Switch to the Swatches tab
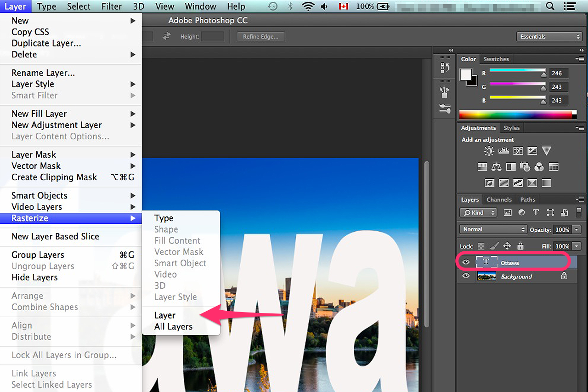 tap(496, 59)
